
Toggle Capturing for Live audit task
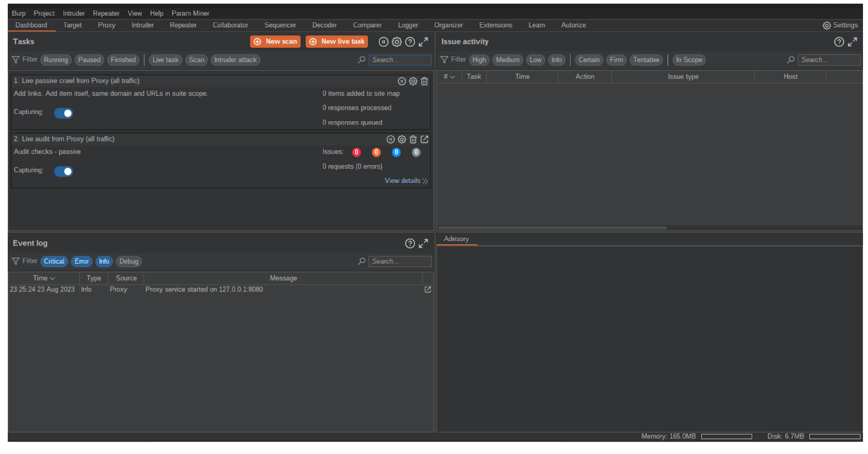[x=64, y=171]
